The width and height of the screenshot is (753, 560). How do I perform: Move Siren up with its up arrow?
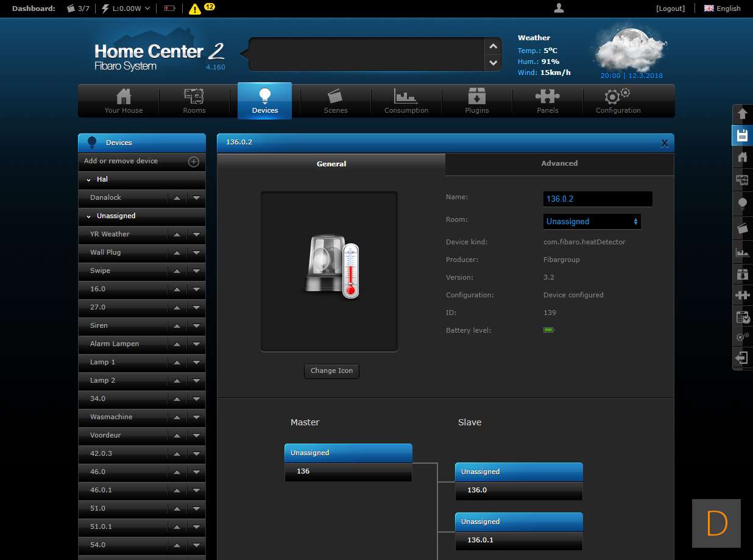pos(177,326)
